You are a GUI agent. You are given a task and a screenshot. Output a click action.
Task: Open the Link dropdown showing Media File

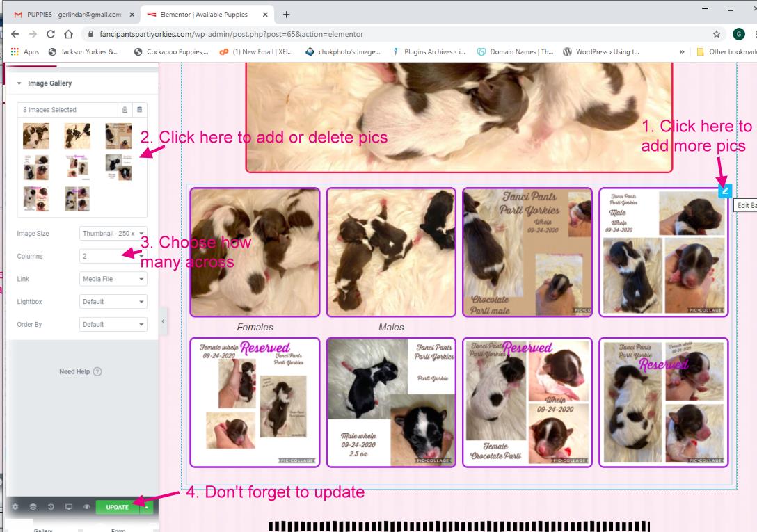pyautogui.click(x=113, y=279)
